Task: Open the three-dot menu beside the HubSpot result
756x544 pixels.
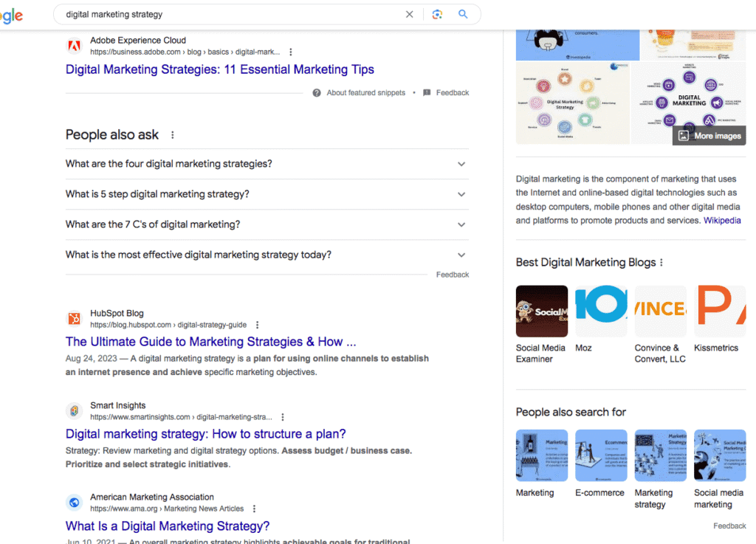Action: click(257, 325)
